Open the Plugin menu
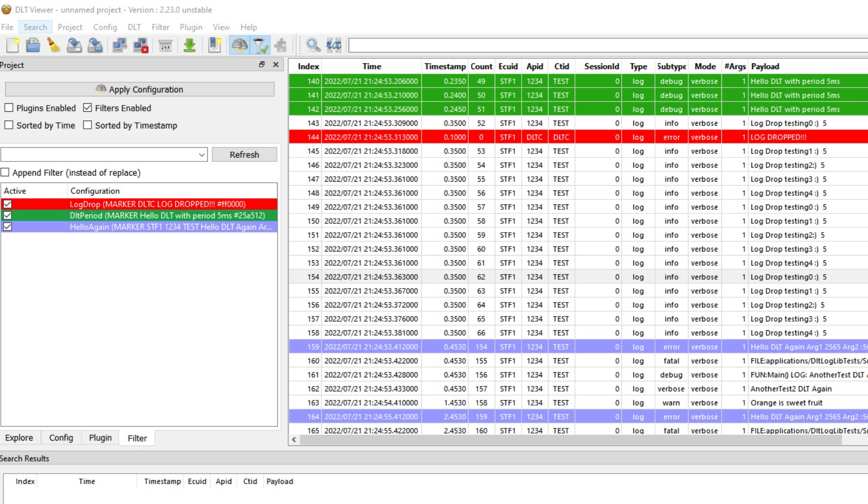Viewport: 868px width, 504px height. [x=191, y=27]
